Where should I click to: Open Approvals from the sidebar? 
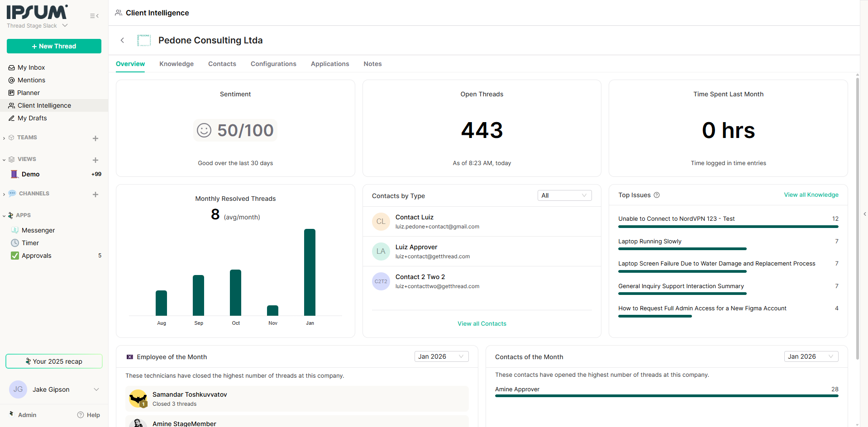(x=36, y=256)
